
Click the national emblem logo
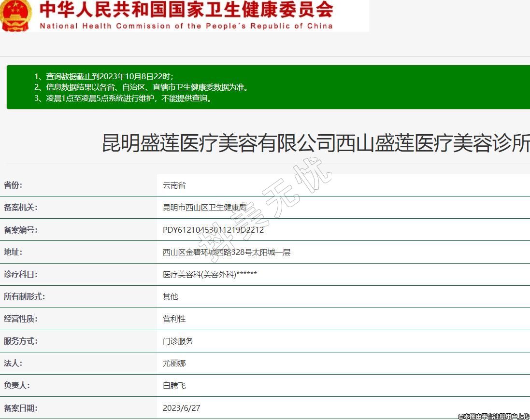tap(15, 14)
